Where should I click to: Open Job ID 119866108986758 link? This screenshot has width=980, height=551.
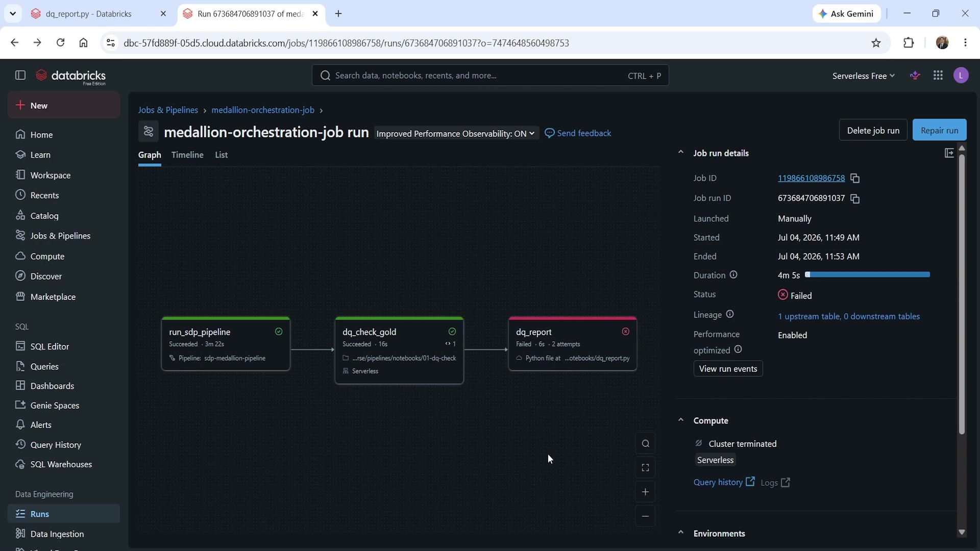click(811, 178)
